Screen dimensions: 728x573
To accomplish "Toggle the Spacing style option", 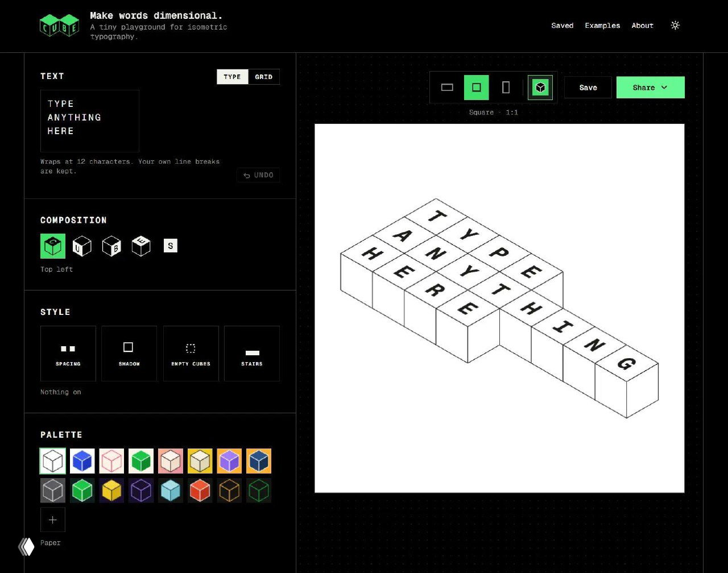I will point(68,354).
